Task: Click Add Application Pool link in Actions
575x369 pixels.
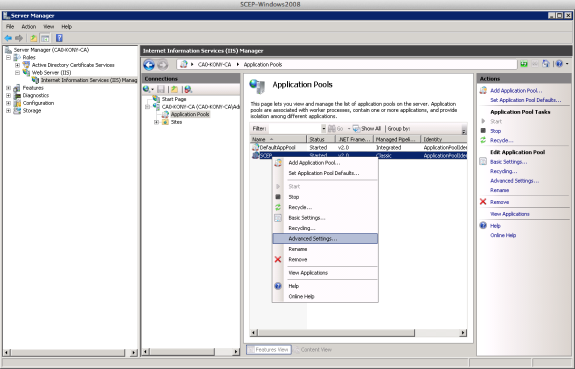Action: pos(516,91)
